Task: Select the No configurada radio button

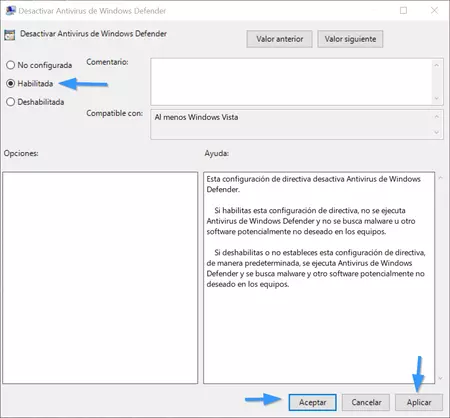Action: [11, 65]
